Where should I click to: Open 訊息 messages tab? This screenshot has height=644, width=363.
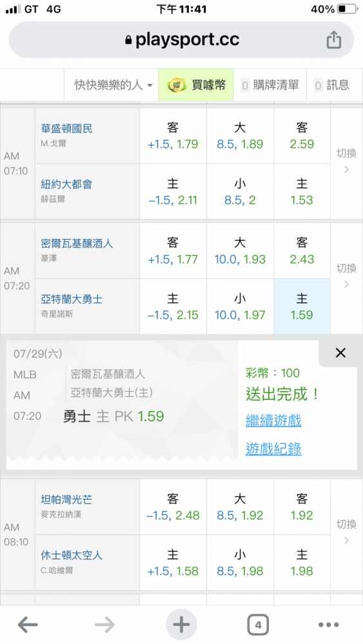pos(332,85)
